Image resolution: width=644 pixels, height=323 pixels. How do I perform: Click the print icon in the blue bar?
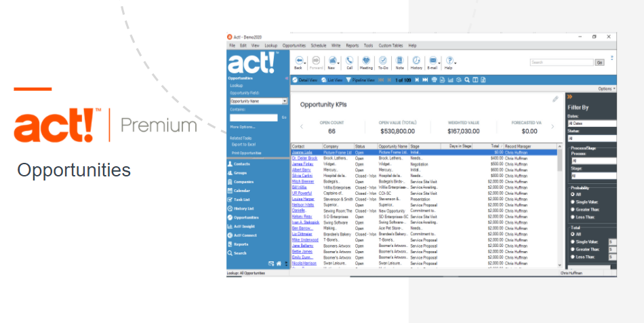434,80
